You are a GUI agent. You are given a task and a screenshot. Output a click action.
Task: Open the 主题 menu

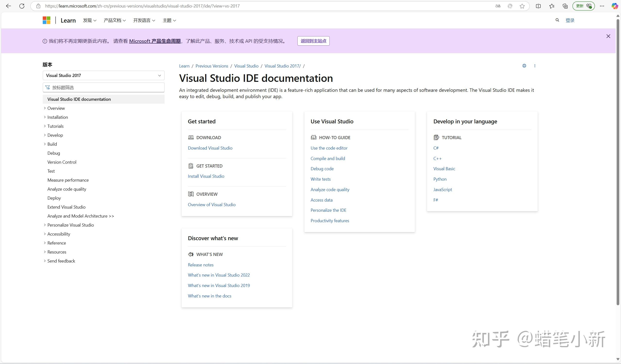point(169,20)
